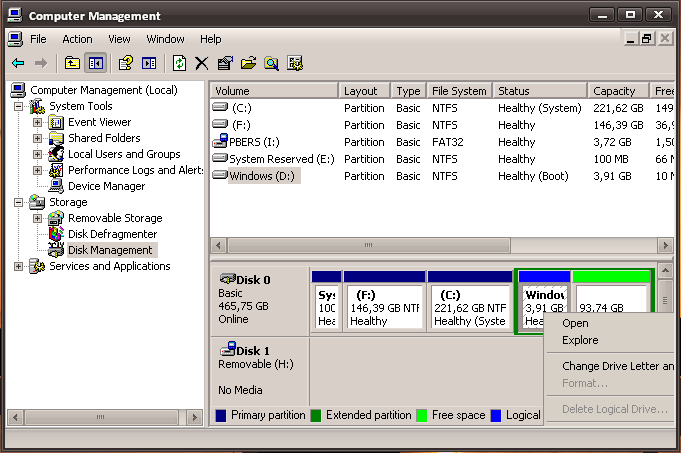Sort by the Layout column header
The width and height of the screenshot is (681, 453).
364,91
